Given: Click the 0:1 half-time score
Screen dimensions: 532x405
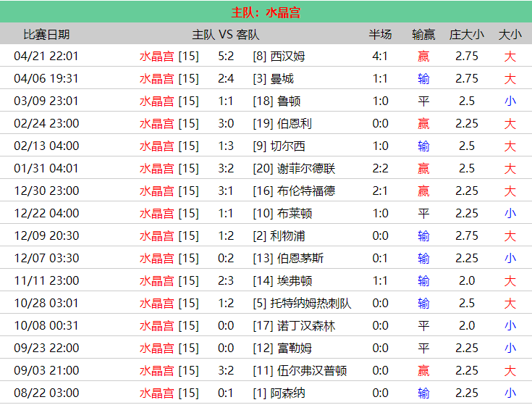Looking at the screenshot, I should pyautogui.click(x=380, y=258).
